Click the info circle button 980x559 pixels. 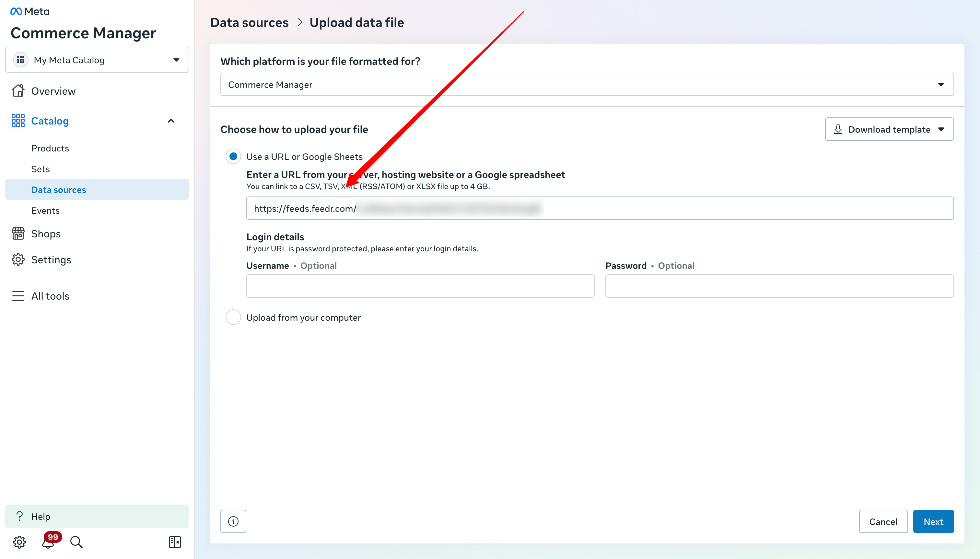[233, 521]
